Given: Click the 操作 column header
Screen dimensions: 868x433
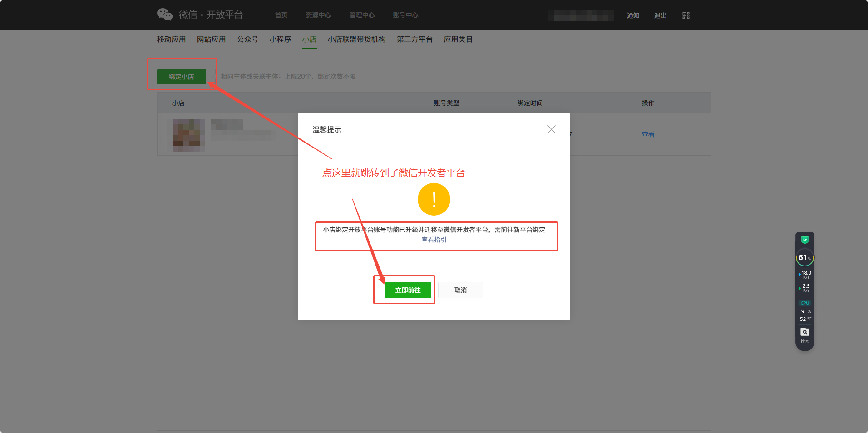Looking at the screenshot, I should (x=648, y=103).
